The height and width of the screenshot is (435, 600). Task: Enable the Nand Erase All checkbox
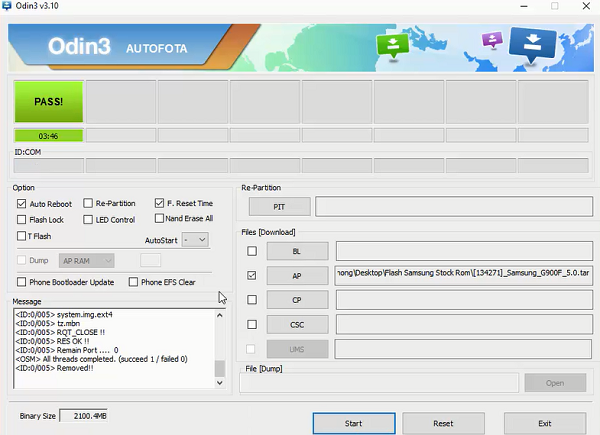coord(159,218)
